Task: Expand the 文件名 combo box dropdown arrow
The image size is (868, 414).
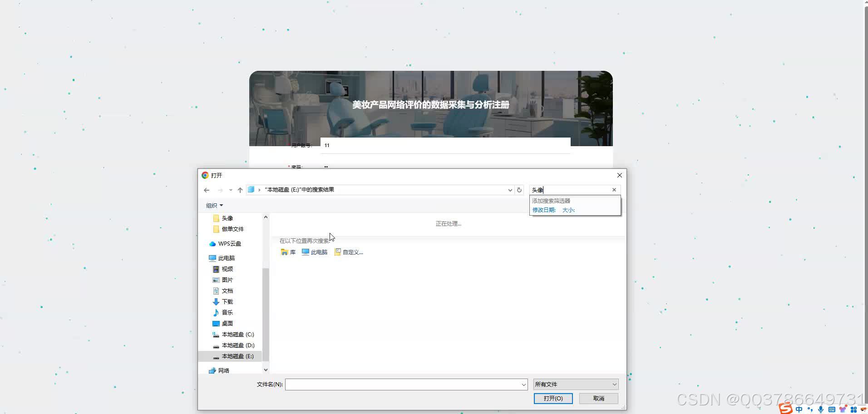Action: click(524, 384)
